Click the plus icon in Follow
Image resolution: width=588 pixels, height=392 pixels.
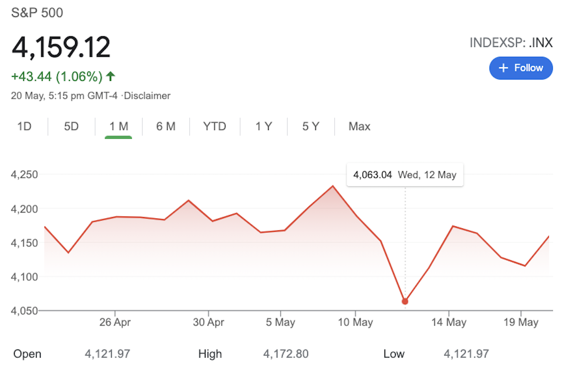pyautogui.click(x=503, y=68)
